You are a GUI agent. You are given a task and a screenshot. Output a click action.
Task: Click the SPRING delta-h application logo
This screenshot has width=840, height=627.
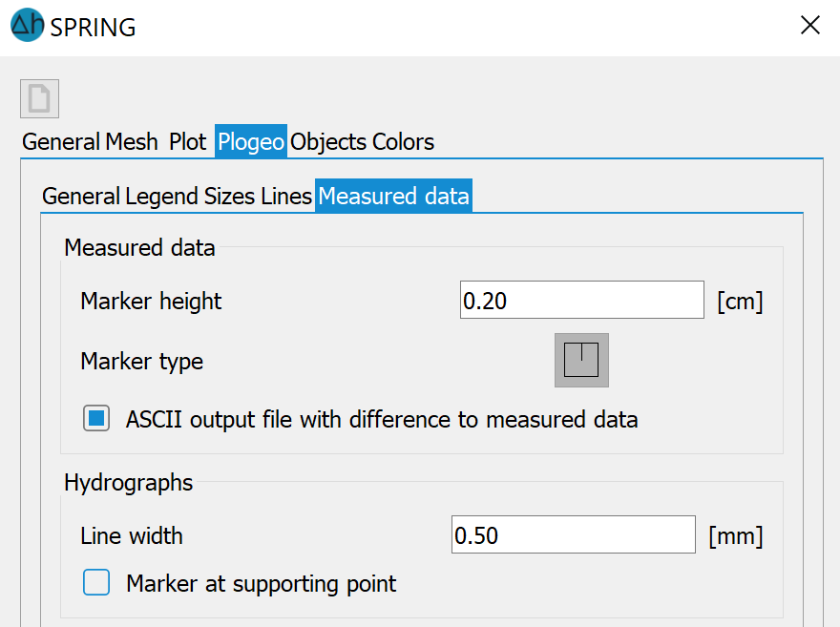point(28,25)
